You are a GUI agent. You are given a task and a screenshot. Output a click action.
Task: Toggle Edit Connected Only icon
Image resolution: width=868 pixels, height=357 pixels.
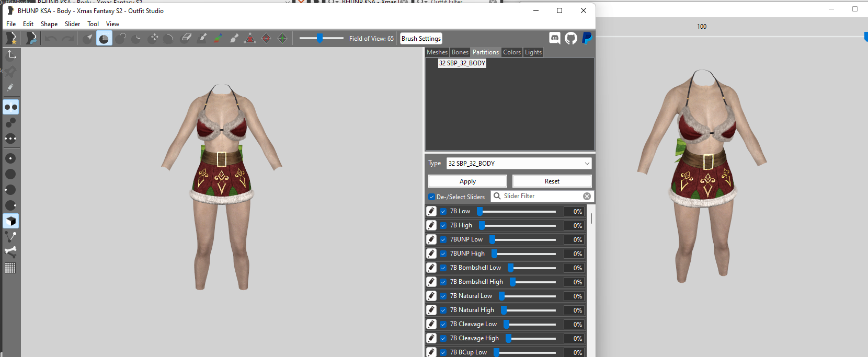(11, 123)
